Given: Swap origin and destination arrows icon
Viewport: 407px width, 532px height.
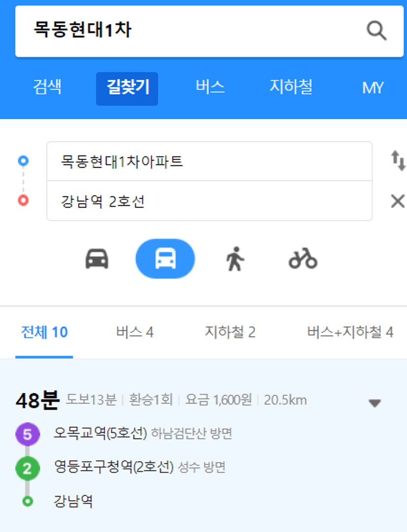Looking at the screenshot, I should coord(398,160).
